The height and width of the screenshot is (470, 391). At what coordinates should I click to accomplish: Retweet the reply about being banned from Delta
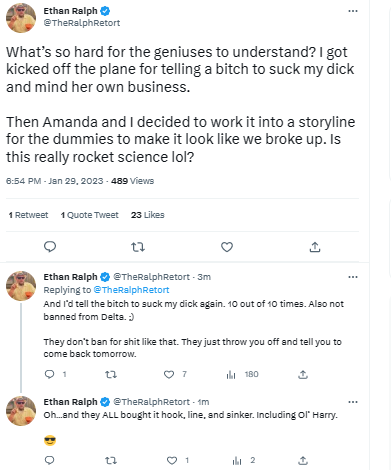(x=111, y=375)
